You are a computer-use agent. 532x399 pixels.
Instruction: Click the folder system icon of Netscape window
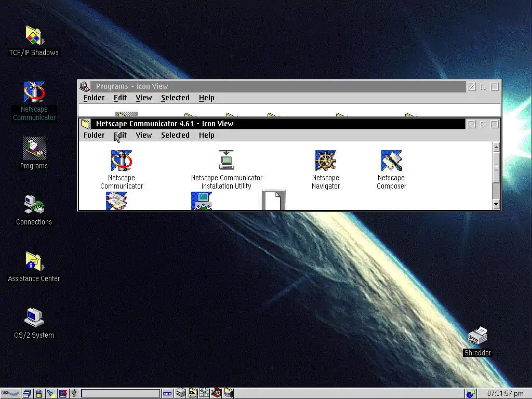pos(85,124)
